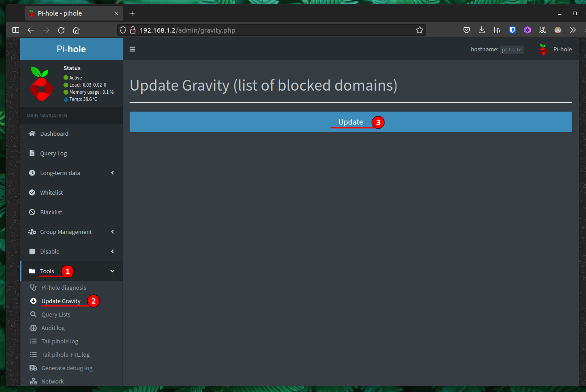
Task: Open the Dashboard menu item
Action: pos(72,133)
